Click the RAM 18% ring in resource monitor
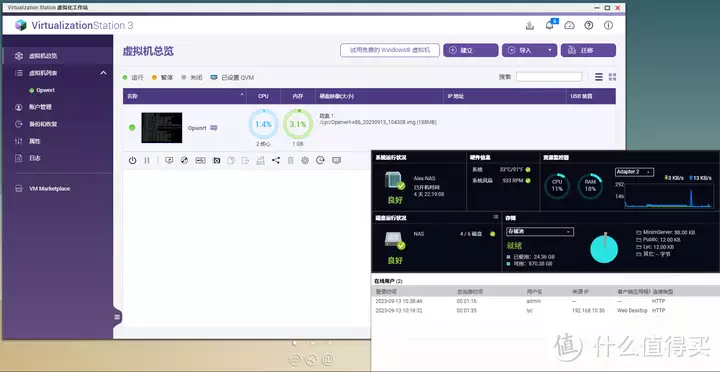 tap(590, 186)
